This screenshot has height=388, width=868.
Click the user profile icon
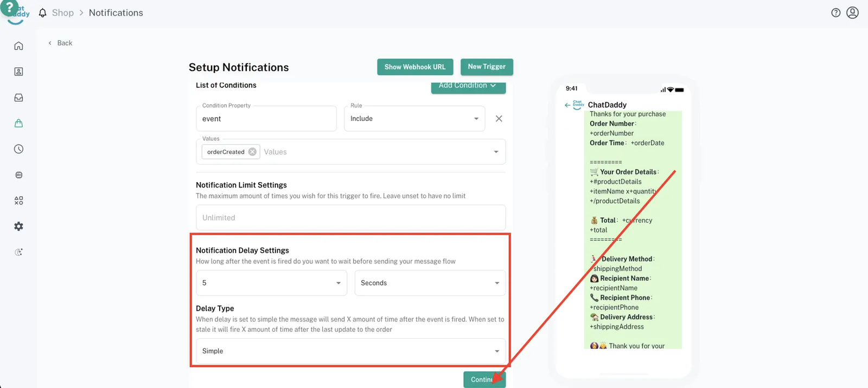tap(852, 12)
